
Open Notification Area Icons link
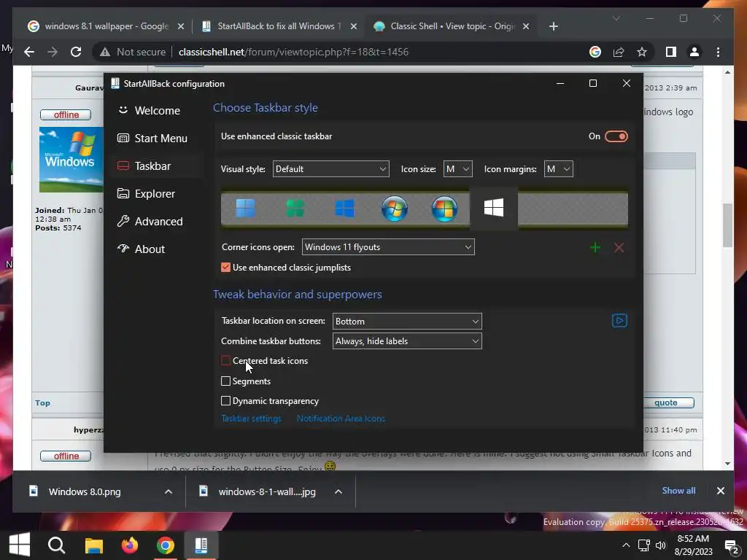(x=341, y=419)
